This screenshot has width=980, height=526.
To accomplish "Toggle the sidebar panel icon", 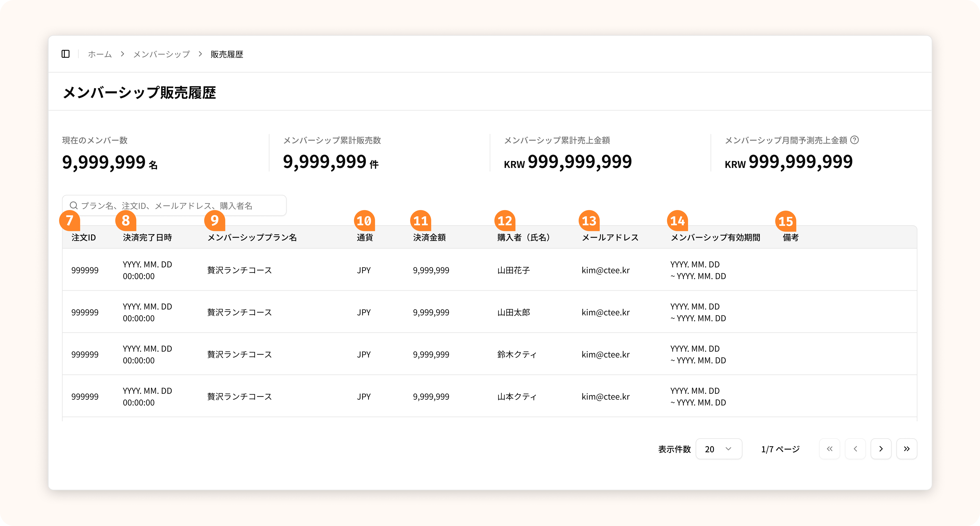I will (66, 54).
